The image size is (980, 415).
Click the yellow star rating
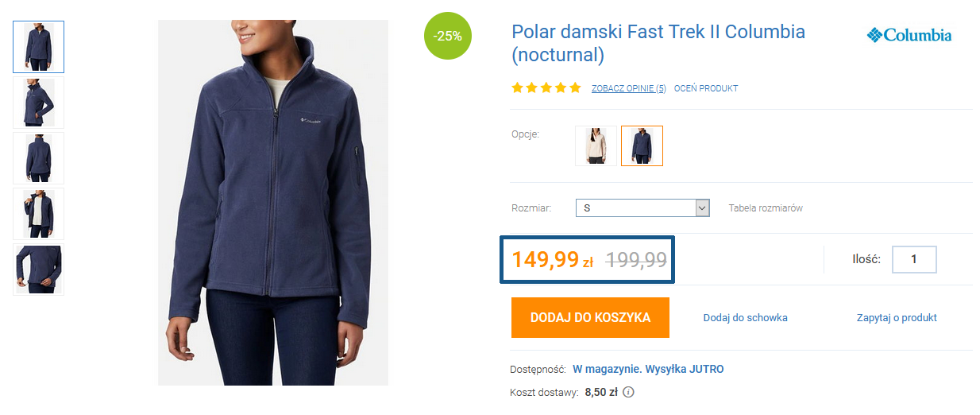546,87
